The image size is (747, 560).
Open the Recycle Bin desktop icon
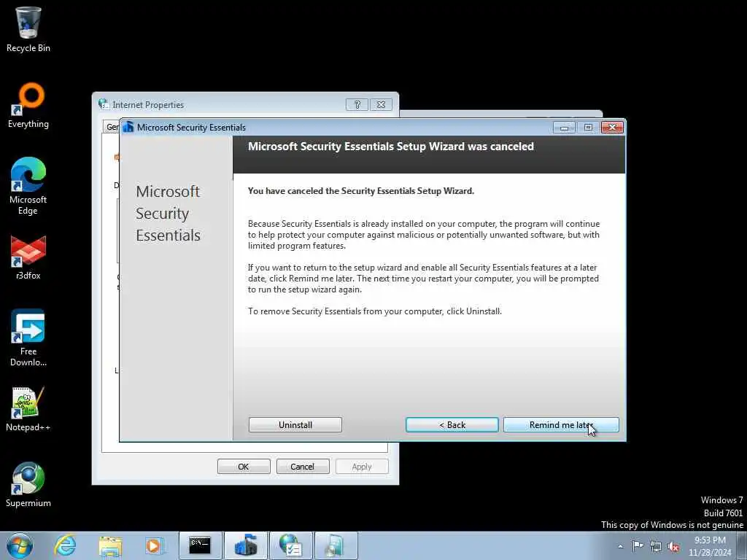[28, 28]
